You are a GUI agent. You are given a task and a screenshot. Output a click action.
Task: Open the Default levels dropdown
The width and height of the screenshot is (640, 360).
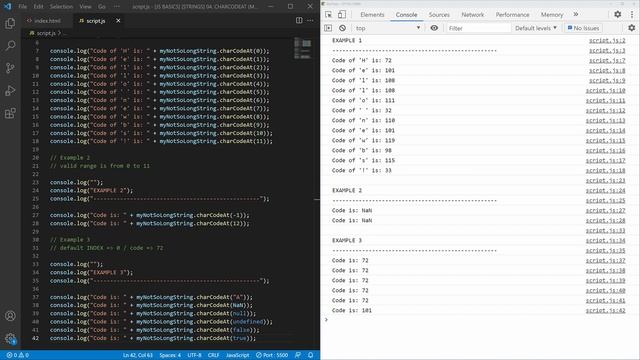(x=536, y=28)
